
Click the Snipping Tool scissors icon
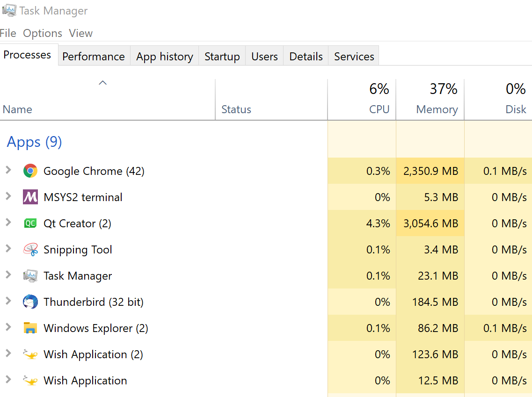[x=30, y=250]
